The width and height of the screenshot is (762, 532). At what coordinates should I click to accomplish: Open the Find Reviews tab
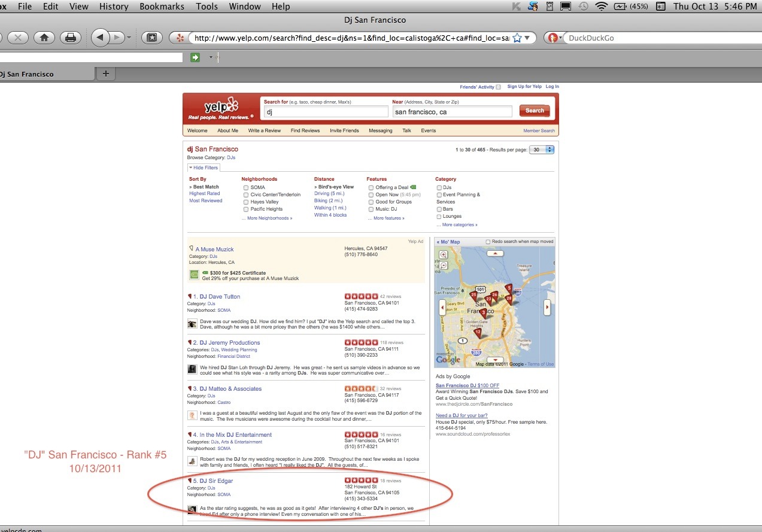click(305, 130)
